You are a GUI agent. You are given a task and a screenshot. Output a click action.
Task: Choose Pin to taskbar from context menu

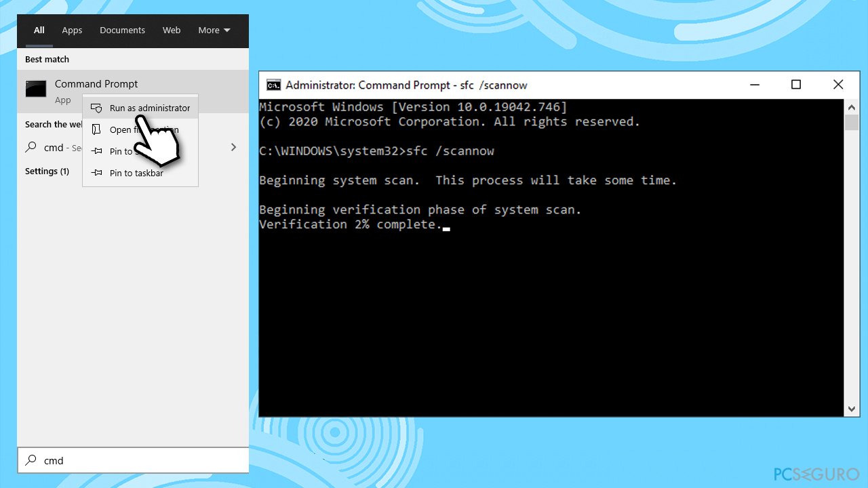pyautogui.click(x=140, y=173)
